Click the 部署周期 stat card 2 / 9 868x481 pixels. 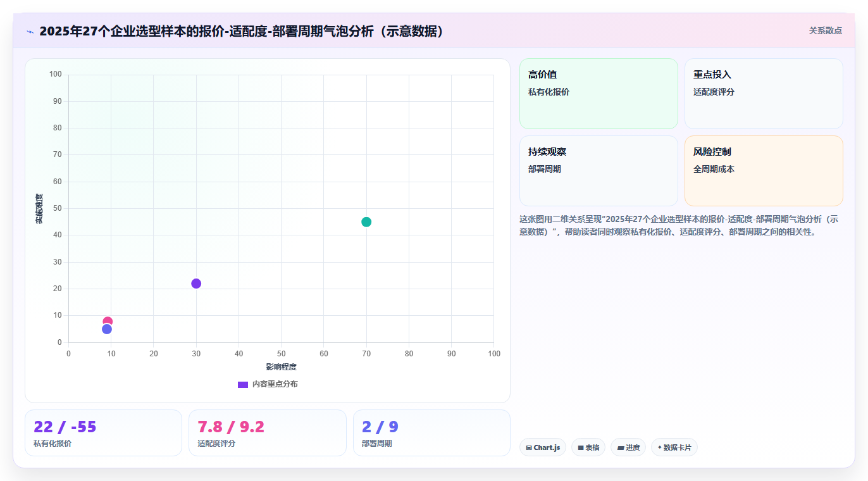click(x=431, y=433)
